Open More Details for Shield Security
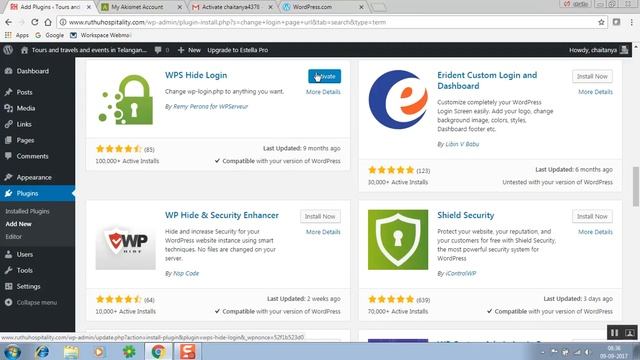640x360 pixels. click(x=595, y=232)
